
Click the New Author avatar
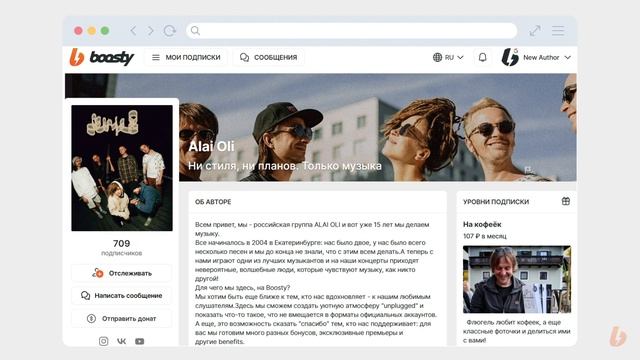coord(510,57)
